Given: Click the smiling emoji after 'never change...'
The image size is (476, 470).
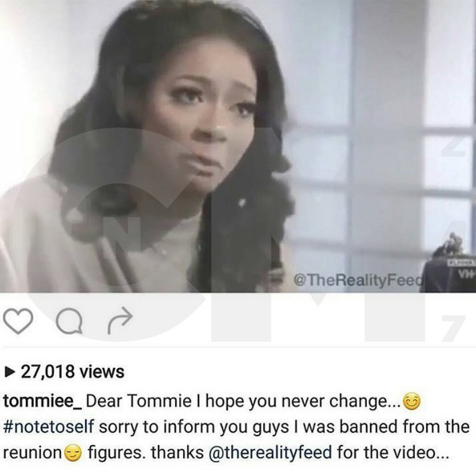Looking at the screenshot, I should click(411, 402).
